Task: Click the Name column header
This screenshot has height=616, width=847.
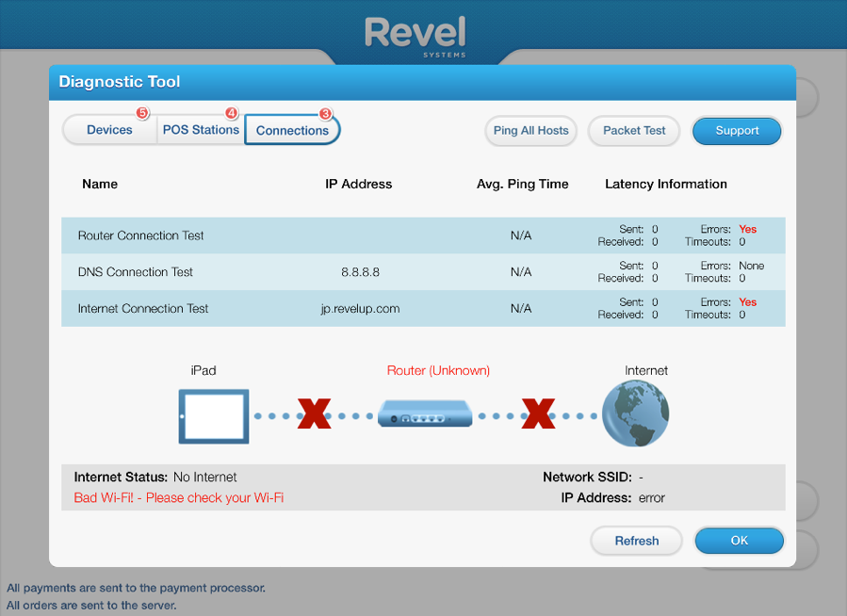Action: [100, 184]
